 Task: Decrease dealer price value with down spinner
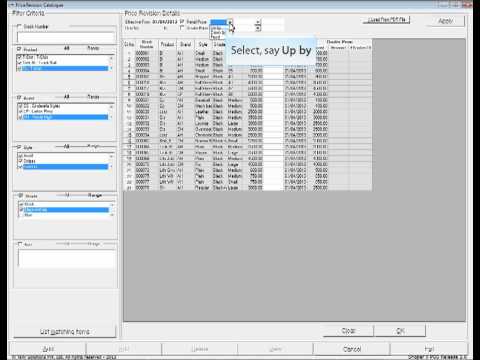click(258, 29)
